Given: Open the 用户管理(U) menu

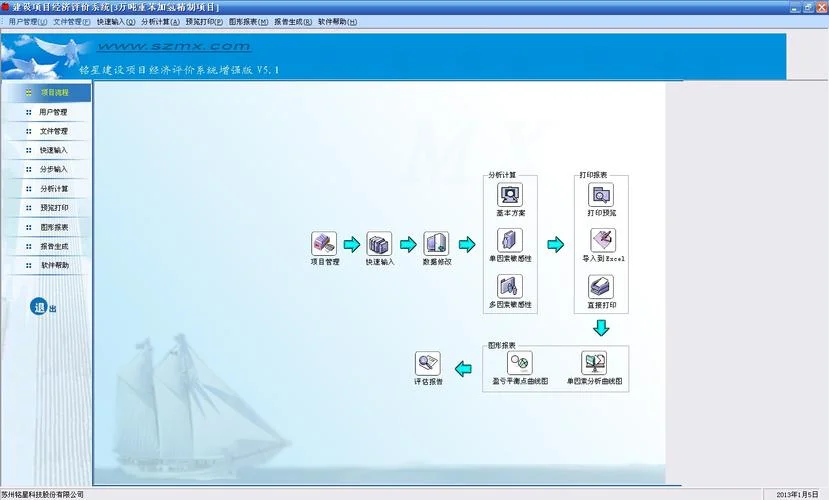Looking at the screenshot, I should coord(27,22).
